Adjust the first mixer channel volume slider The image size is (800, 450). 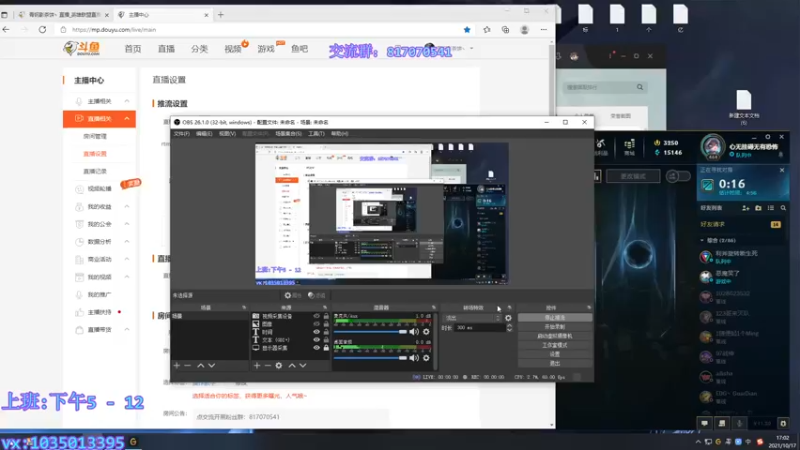370,332
